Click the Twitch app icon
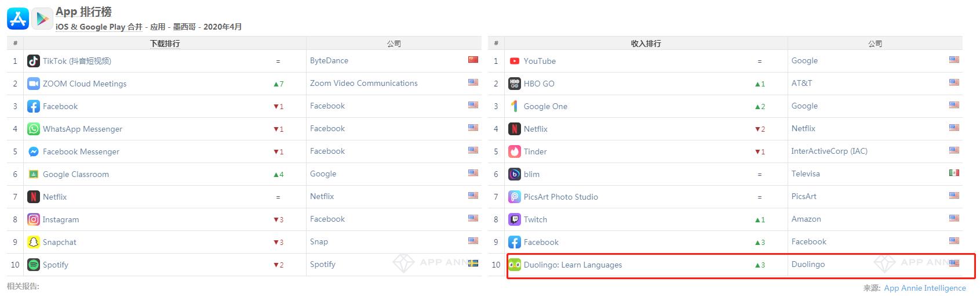 tap(515, 219)
